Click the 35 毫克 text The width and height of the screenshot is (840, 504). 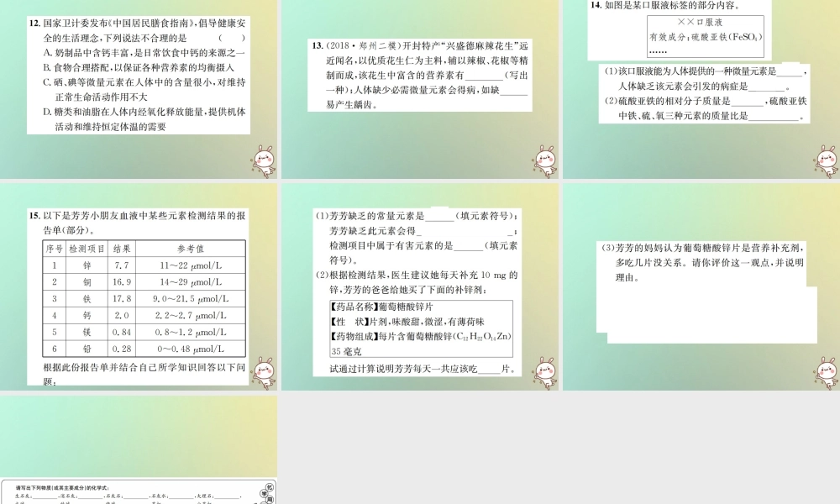point(347,351)
